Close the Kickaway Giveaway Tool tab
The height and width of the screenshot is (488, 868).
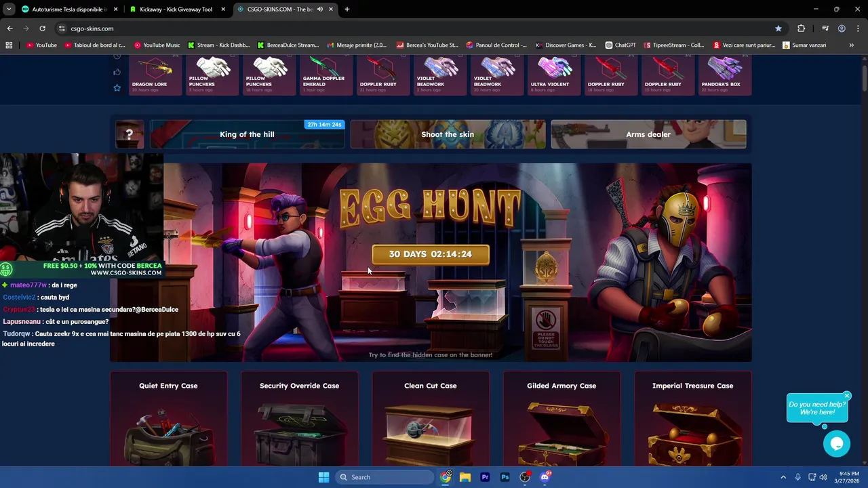coord(223,9)
